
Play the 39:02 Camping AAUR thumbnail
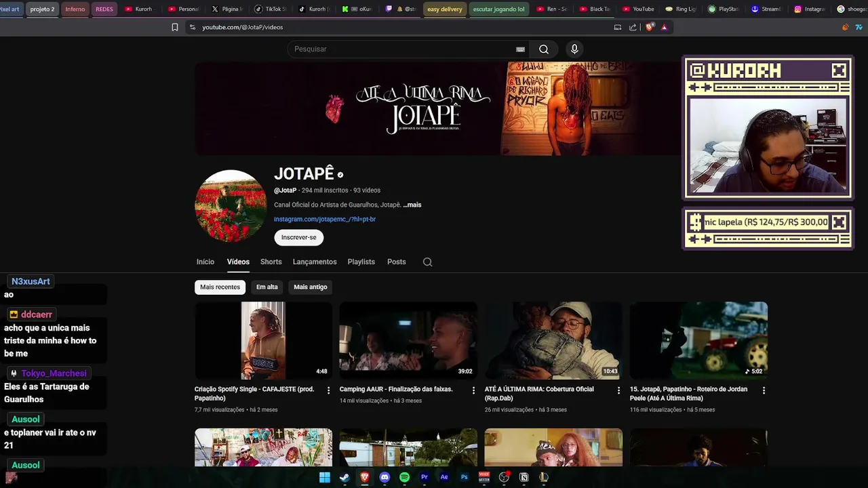click(409, 340)
